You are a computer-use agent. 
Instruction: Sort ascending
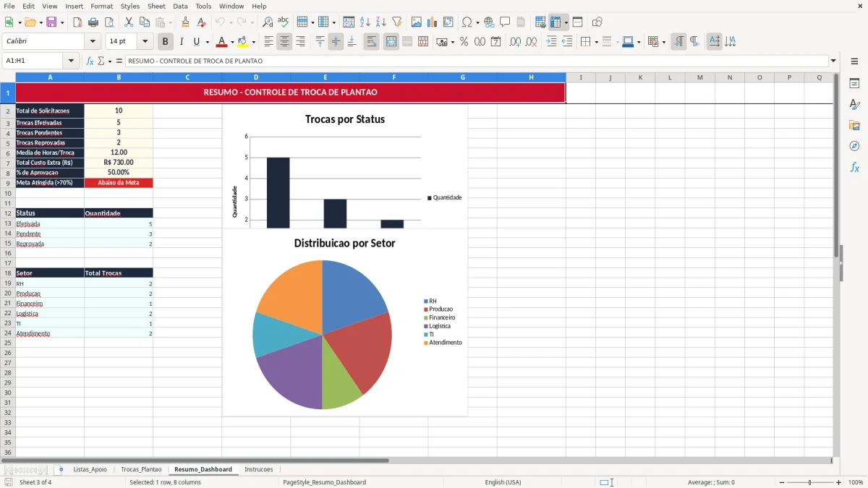tap(365, 22)
